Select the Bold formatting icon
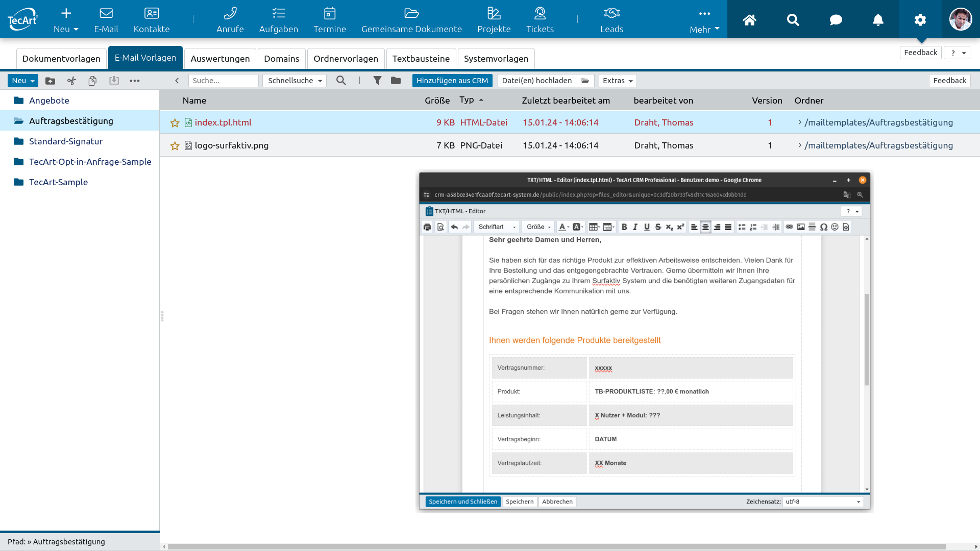The width and height of the screenshot is (980, 551). [x=625, y=227]
